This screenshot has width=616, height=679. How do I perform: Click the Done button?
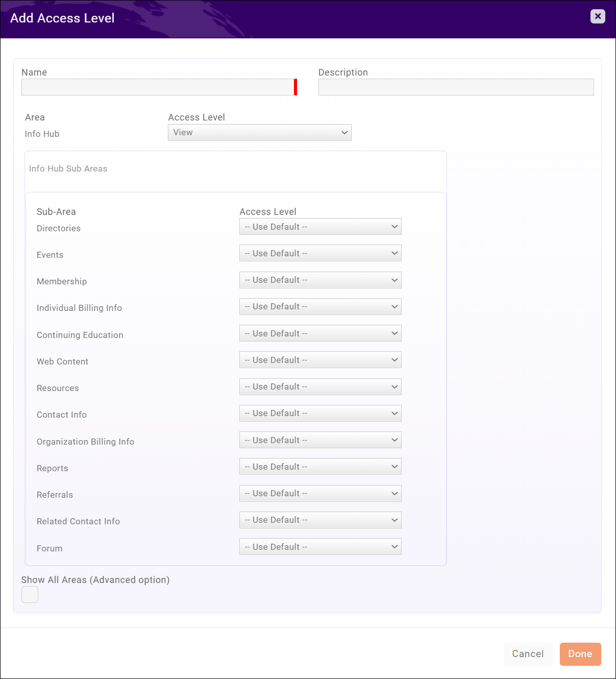[x=580, y=654]
